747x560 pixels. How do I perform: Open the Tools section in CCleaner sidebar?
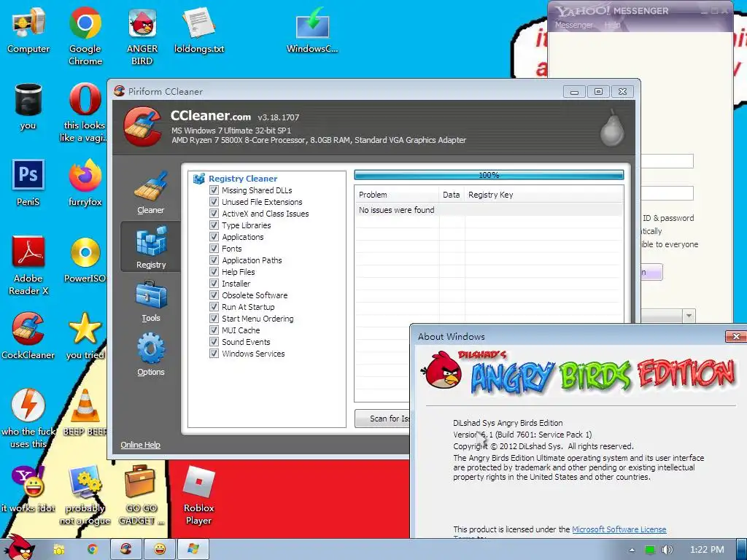click(x=150, y=300)
